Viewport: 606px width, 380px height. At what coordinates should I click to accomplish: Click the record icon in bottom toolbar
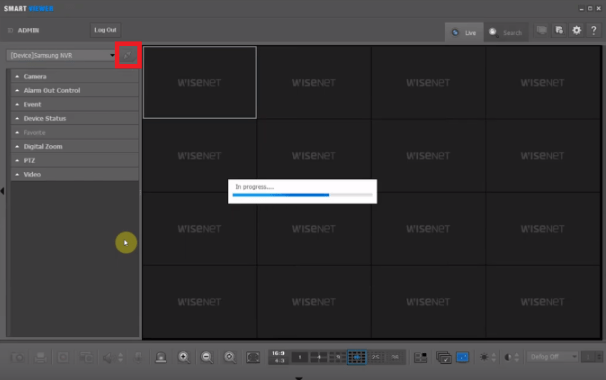click(63, 357)
